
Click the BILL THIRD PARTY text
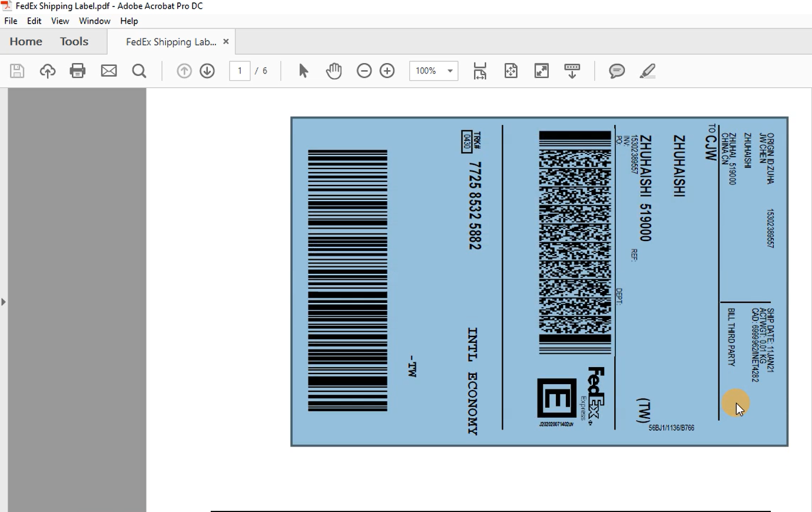731,337
